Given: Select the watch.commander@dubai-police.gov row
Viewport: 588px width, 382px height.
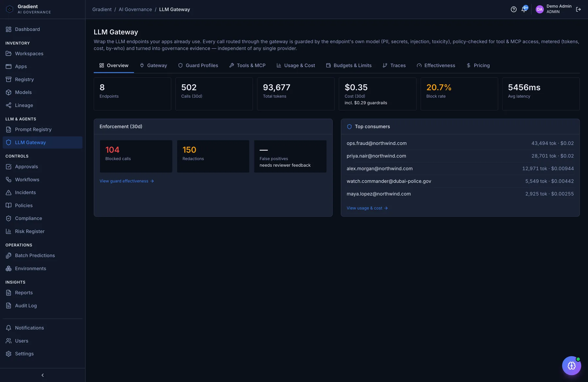Looking at the screenshot, I should coord(460,181).
